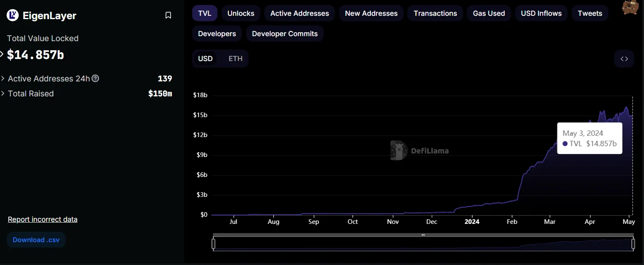This screenshot has width=644, height=265.
Task: Click the right range handle under the chart
Action: (x=633, y=244)
